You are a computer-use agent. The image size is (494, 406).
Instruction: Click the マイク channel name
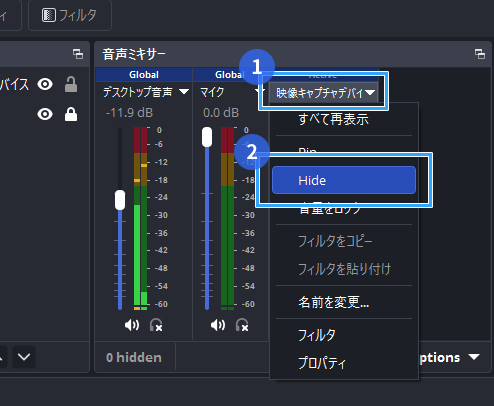coord(212,92)
